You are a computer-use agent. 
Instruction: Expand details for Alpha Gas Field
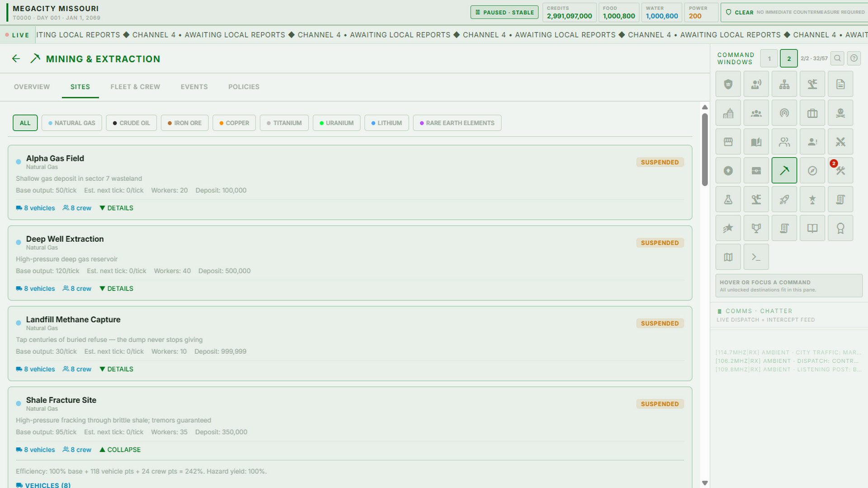tap(116, 208)
